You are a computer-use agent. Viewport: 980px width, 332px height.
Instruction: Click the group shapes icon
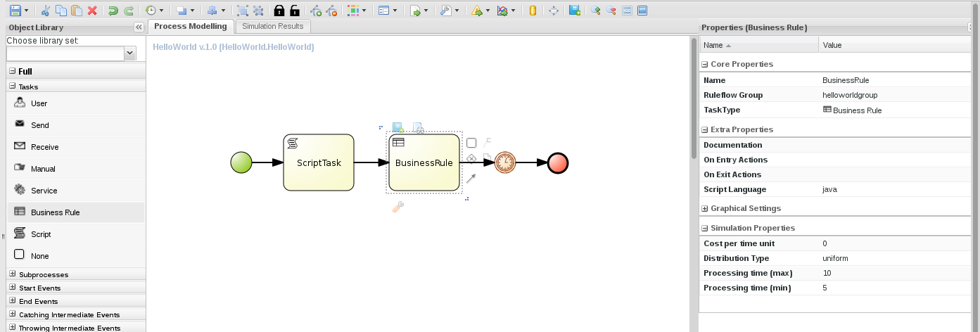point(243,11)
